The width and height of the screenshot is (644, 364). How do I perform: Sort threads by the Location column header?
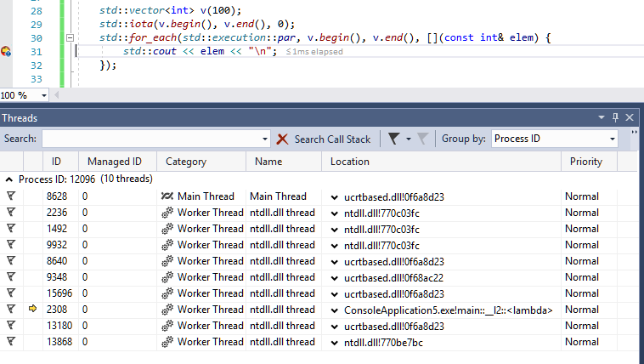coord(350,161)
